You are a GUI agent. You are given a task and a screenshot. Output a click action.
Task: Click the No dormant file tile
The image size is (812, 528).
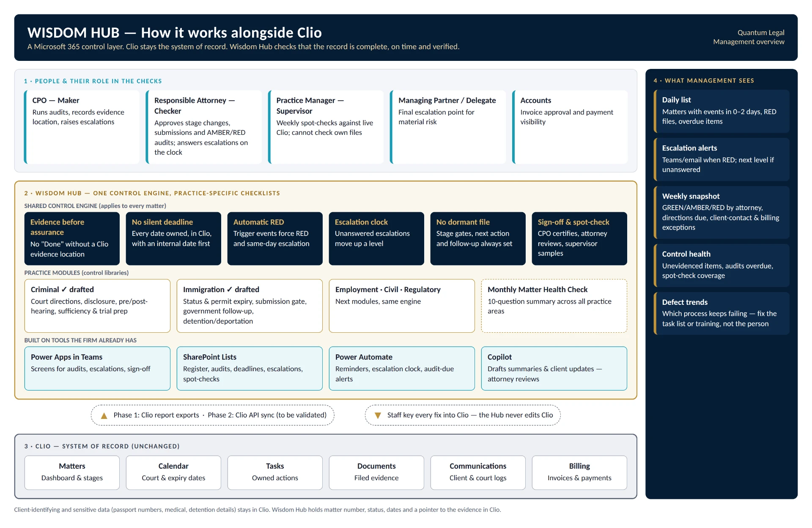(478, 238)
